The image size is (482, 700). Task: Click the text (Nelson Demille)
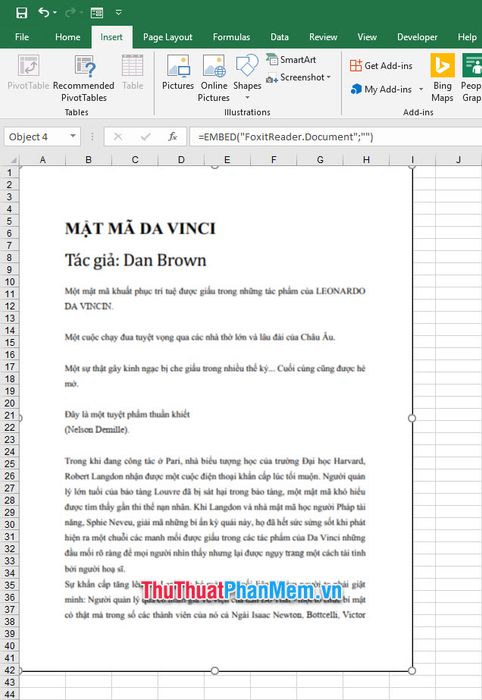(x=97, y=430)
